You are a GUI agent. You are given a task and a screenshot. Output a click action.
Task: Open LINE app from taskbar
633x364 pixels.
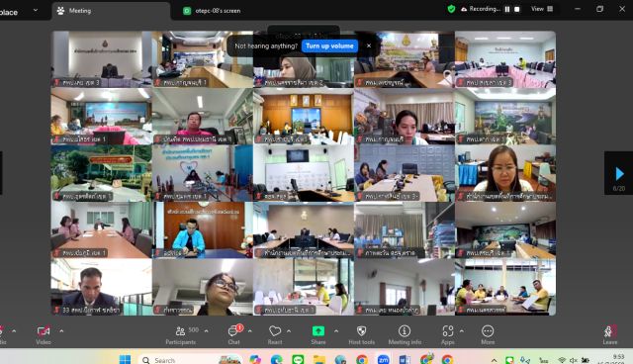pos(298,359)
